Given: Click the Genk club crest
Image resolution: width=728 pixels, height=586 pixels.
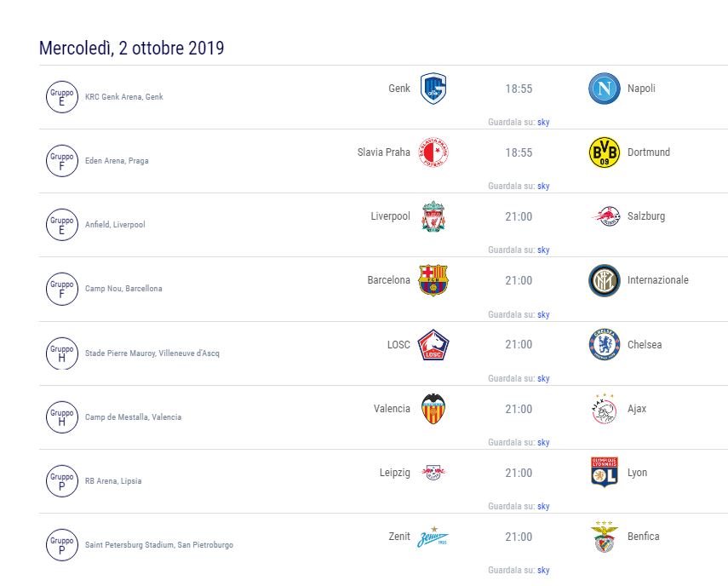Looking at the screenshot, I should [433, 89].
